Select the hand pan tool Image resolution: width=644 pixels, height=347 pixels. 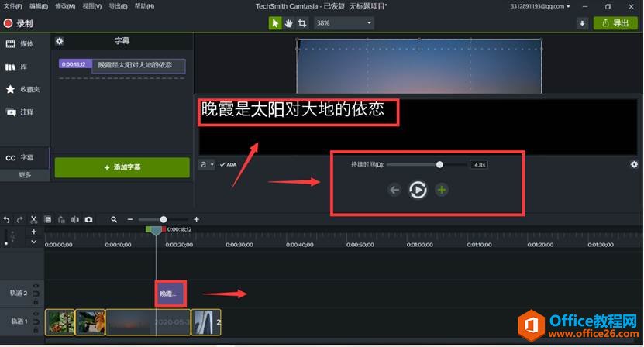pos(289,23)
